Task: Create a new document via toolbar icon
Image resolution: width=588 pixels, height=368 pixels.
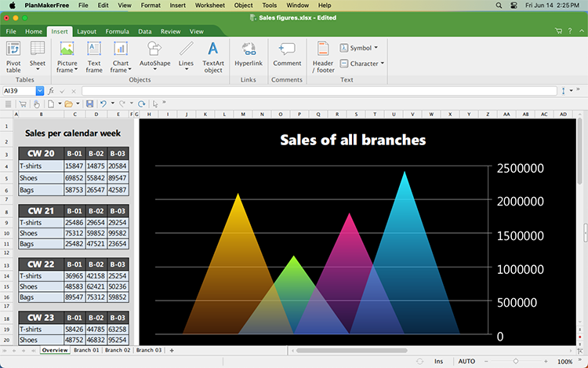Action: click(51, 104)
